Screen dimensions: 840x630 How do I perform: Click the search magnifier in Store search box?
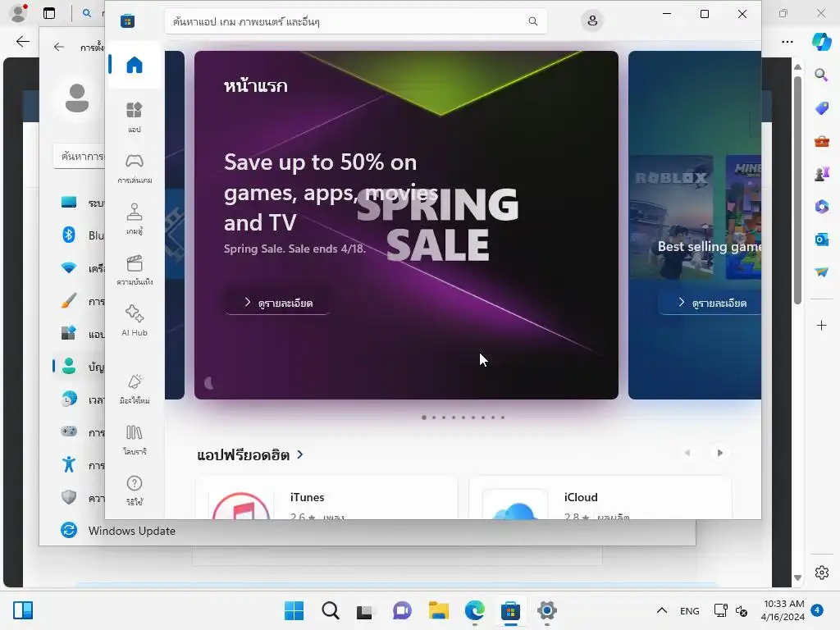(x=532, y=21)
